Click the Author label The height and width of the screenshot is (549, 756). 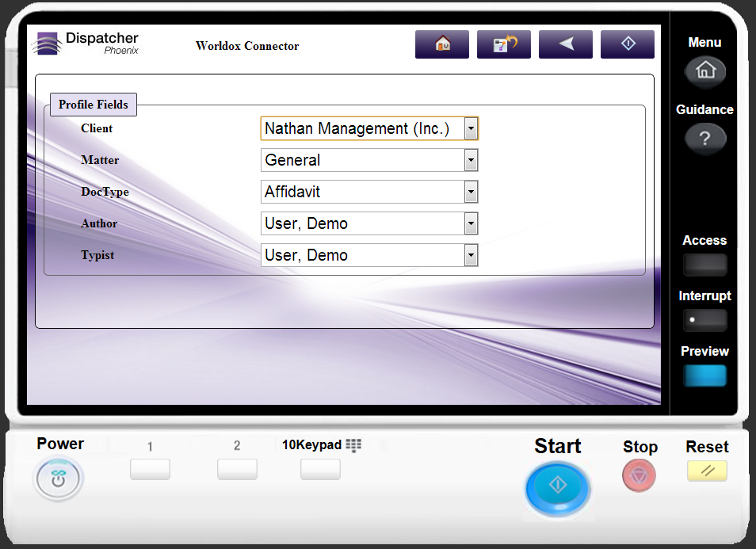99,223
